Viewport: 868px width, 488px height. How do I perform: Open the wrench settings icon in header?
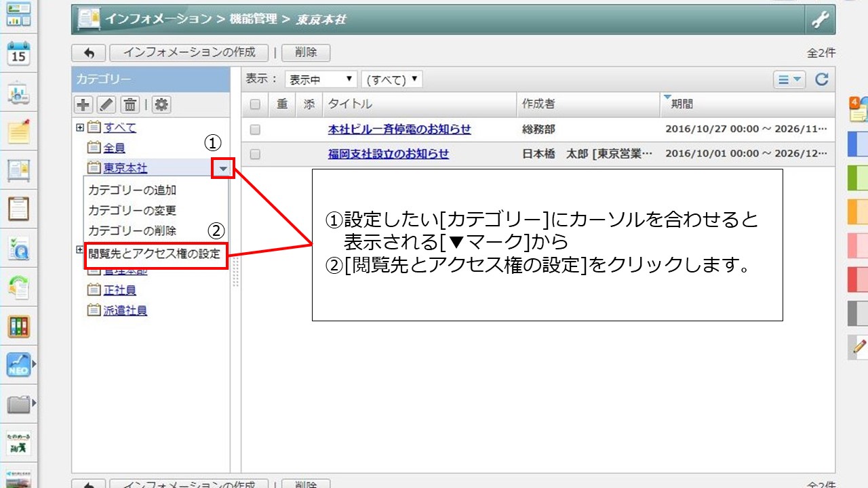point(820,20)
